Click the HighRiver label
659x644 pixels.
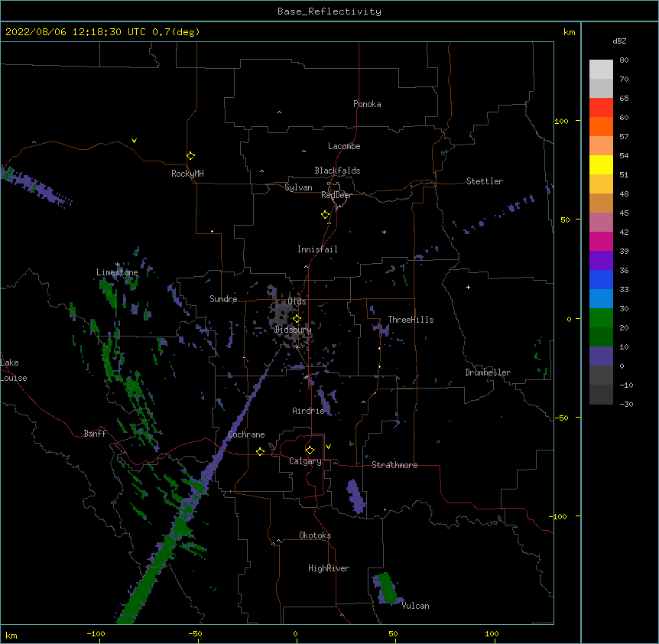point(329,568)
